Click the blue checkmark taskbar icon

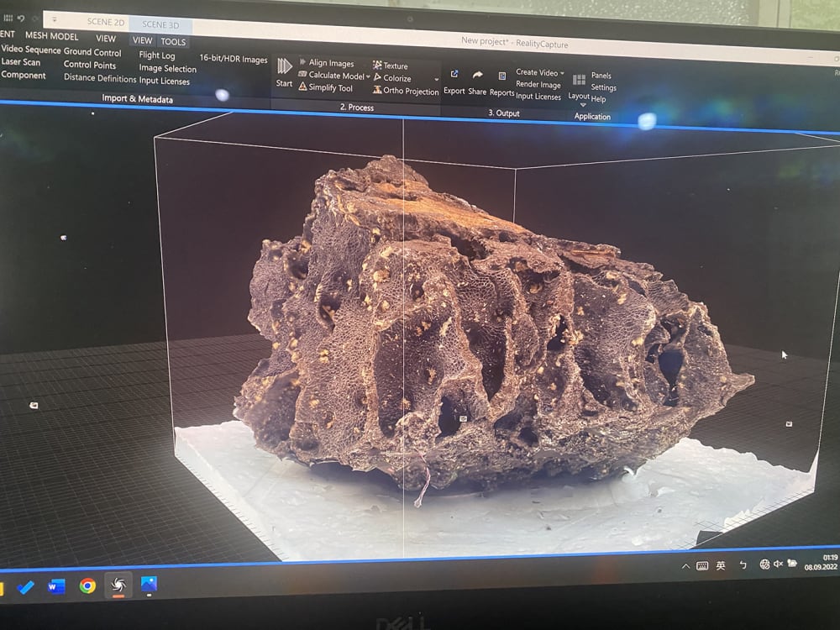click(25, 587)
